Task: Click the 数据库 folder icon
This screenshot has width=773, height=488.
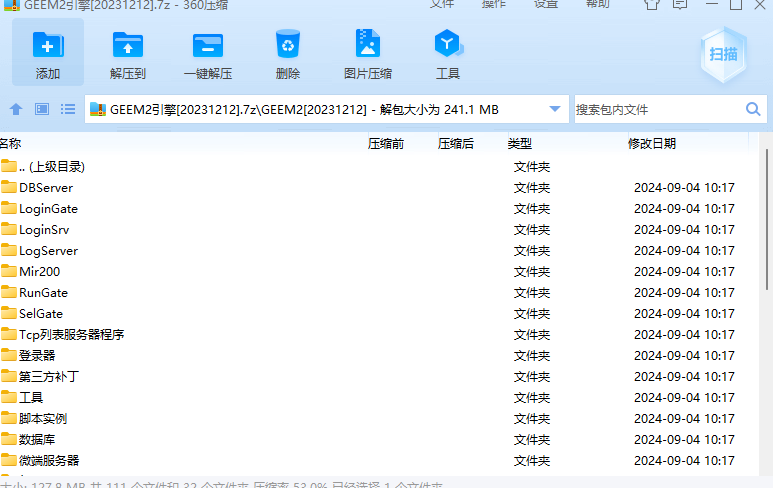Action: pos(9,438)
